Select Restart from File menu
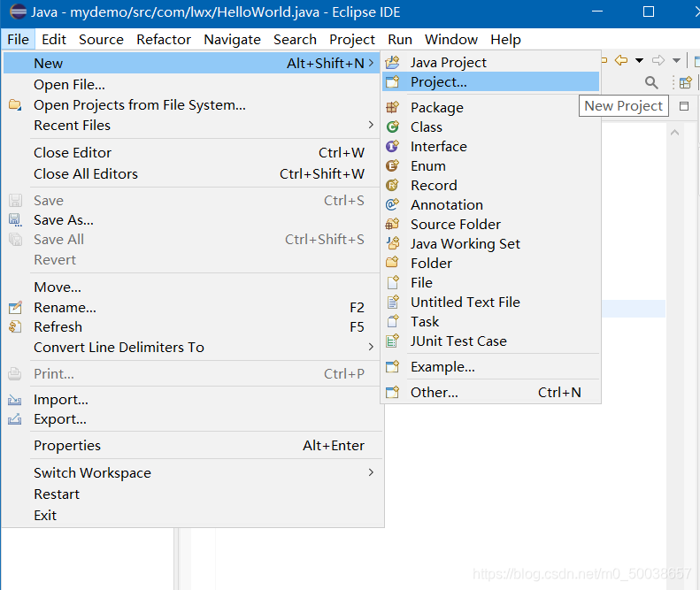This screenshot has width=700, height=590. 192,494
